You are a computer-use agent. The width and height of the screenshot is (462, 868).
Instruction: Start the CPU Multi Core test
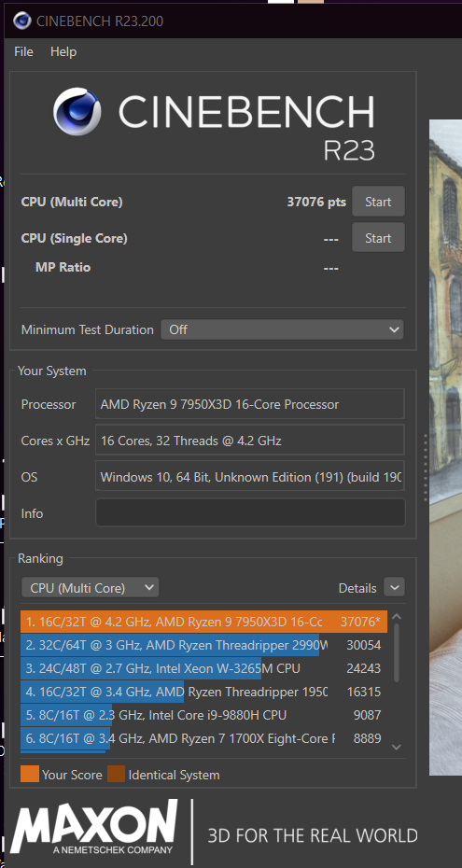click(378, 202)
